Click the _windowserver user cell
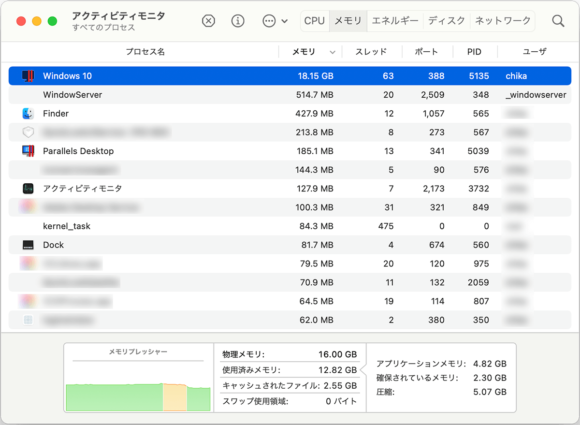 536,95
